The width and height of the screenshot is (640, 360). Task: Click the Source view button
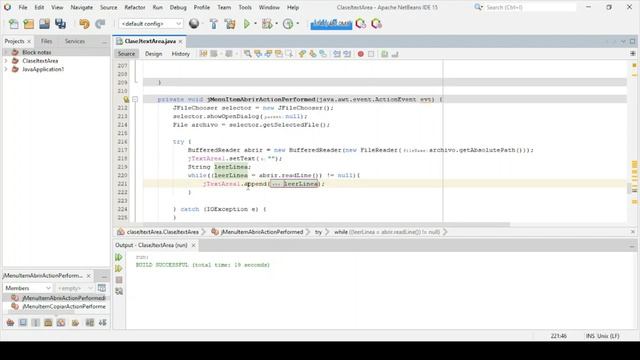126,53
